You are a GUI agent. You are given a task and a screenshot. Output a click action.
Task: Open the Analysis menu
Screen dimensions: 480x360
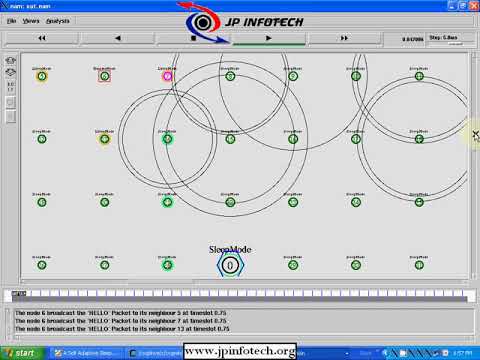pos(58,21)
